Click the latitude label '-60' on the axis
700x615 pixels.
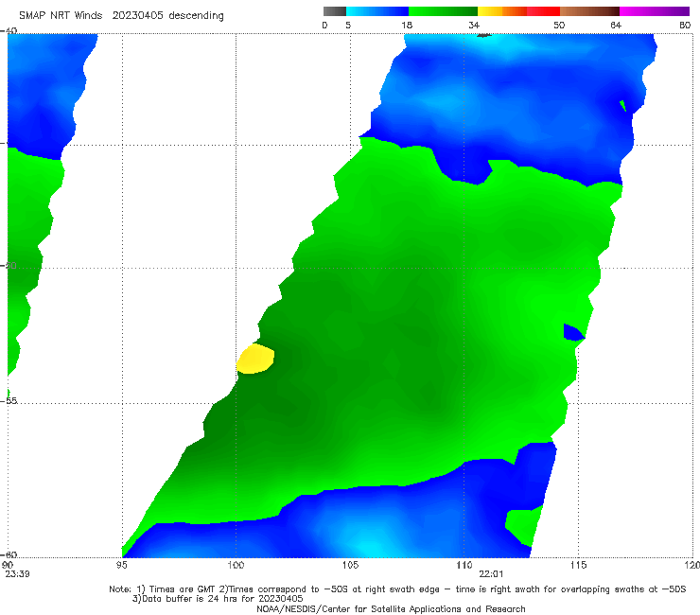point(9,554)
